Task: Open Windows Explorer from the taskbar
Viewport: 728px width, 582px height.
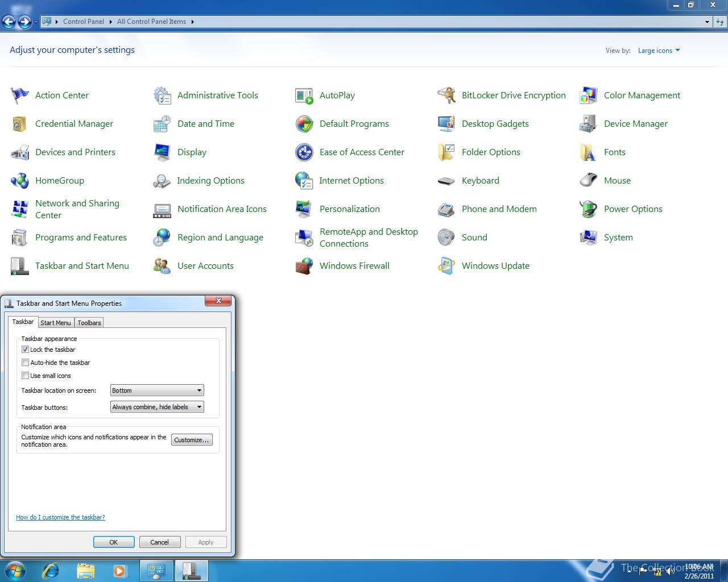Action: [85, 571]
